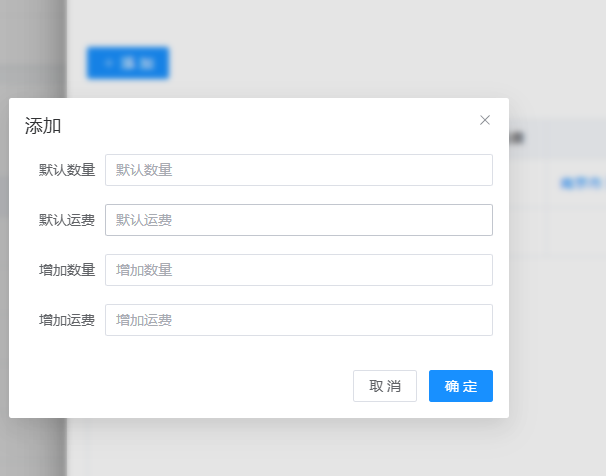Click the empty dialog footer left of 取消

coord(180,386)
